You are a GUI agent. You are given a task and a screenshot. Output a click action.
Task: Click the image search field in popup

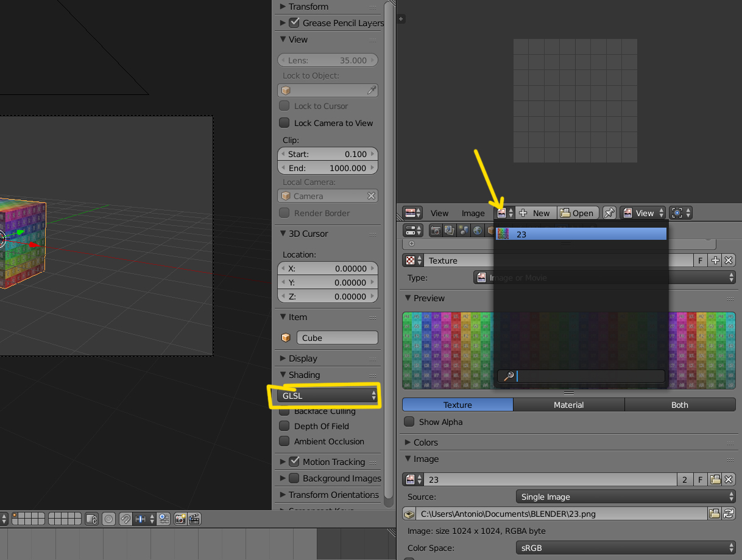[581, 376]
